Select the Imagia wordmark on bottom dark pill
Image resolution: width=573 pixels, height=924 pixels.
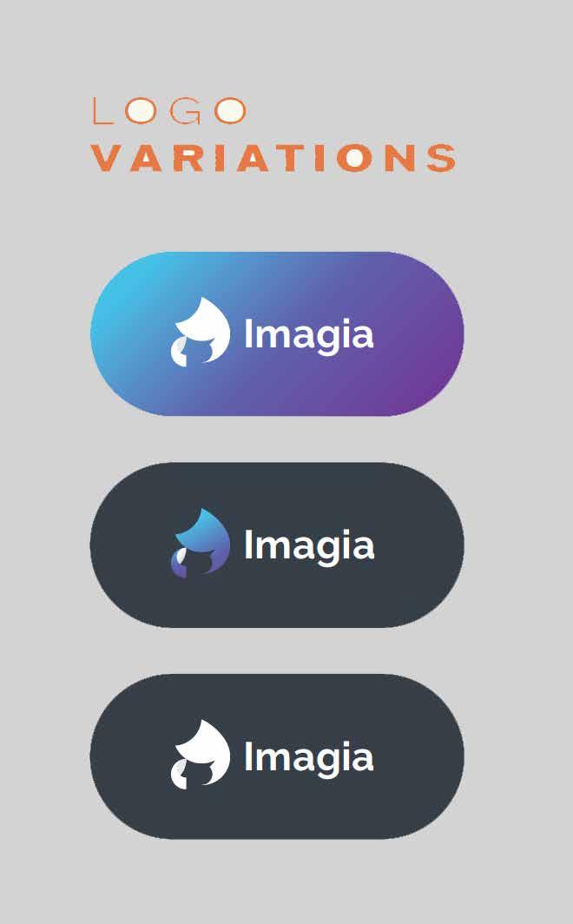[x=309, y=759]
